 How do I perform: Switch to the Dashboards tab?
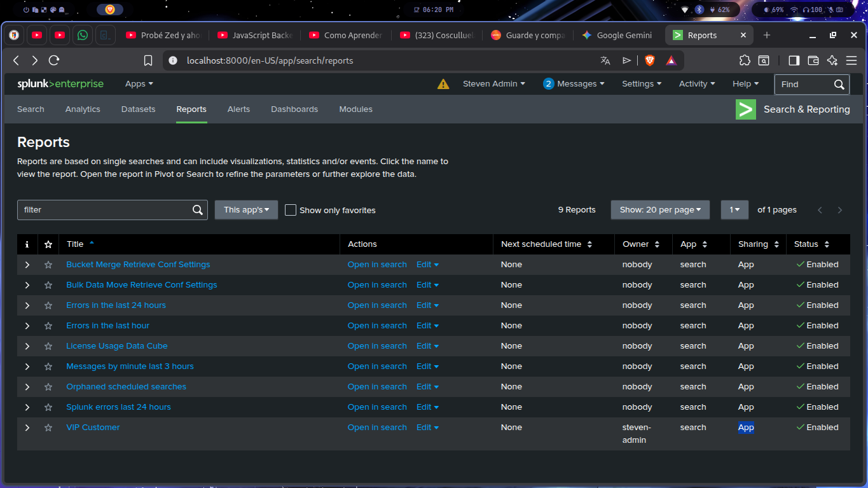[294, 109]
